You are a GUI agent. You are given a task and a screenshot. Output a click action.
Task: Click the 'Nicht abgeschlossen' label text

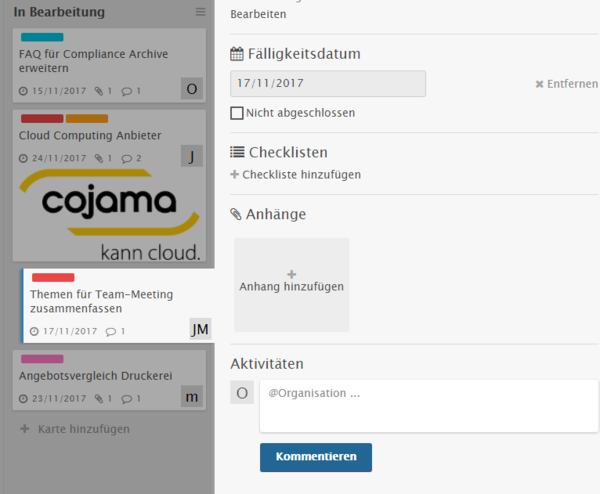pyautogui.click(x=301, y=113)
